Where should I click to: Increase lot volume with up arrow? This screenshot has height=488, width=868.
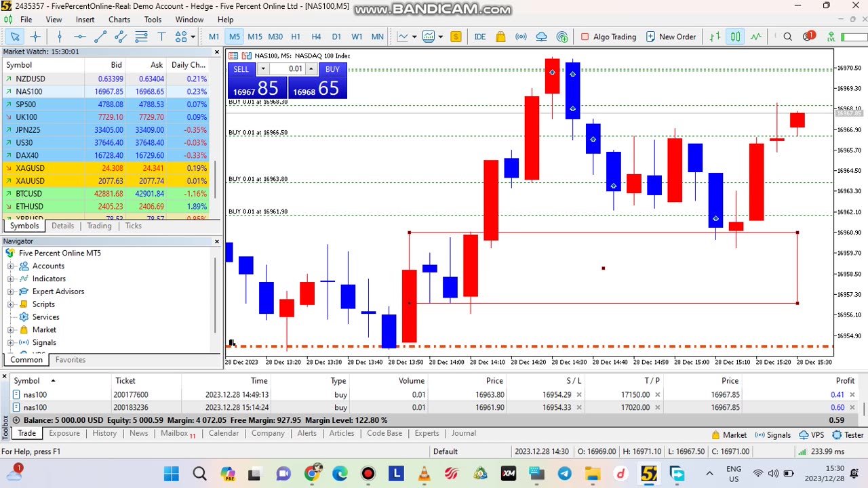coord(311,69)
